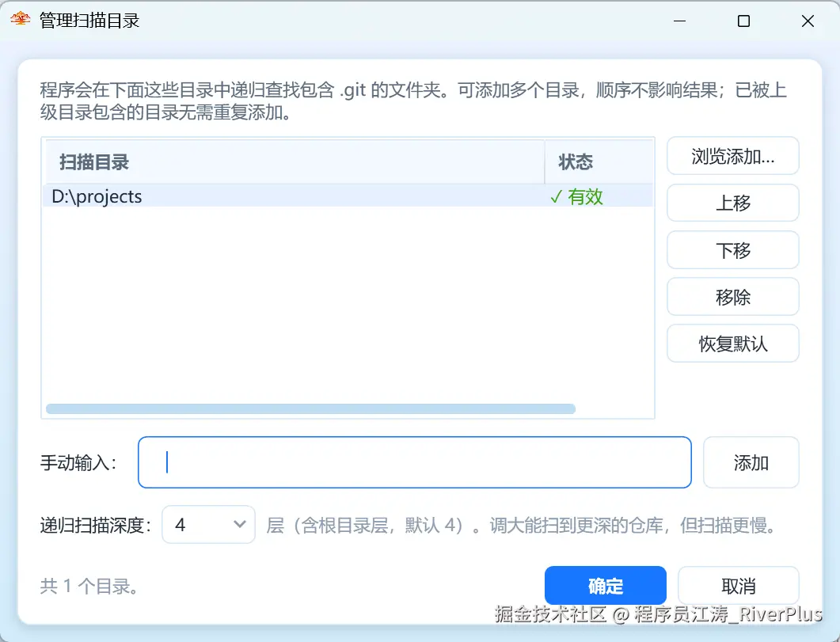Restore defaults with 恢复默认

coord(732,344)
